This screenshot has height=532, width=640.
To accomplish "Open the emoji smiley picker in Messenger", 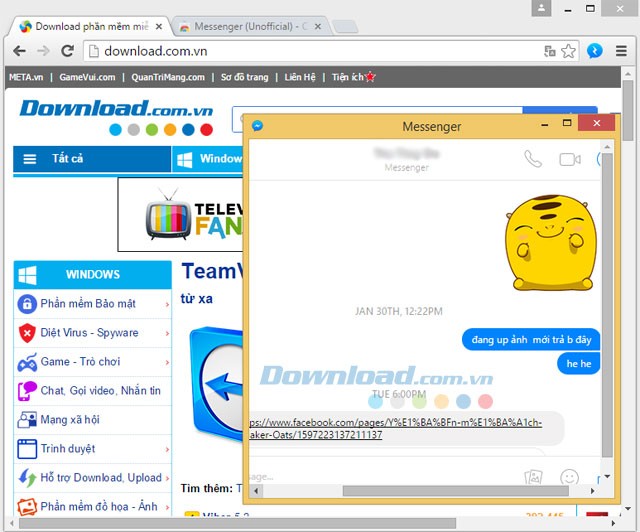I will pyautogui.click(x=569, y=477).
